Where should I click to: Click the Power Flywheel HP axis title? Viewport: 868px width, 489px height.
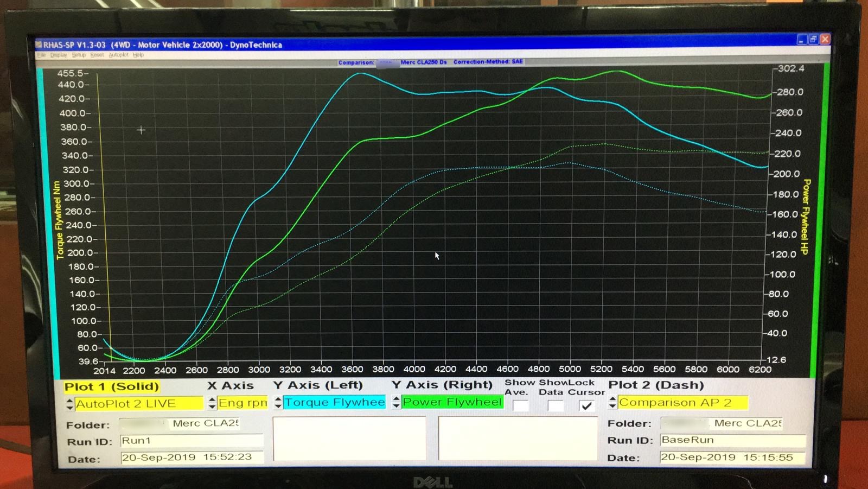[x=806, y=217]
